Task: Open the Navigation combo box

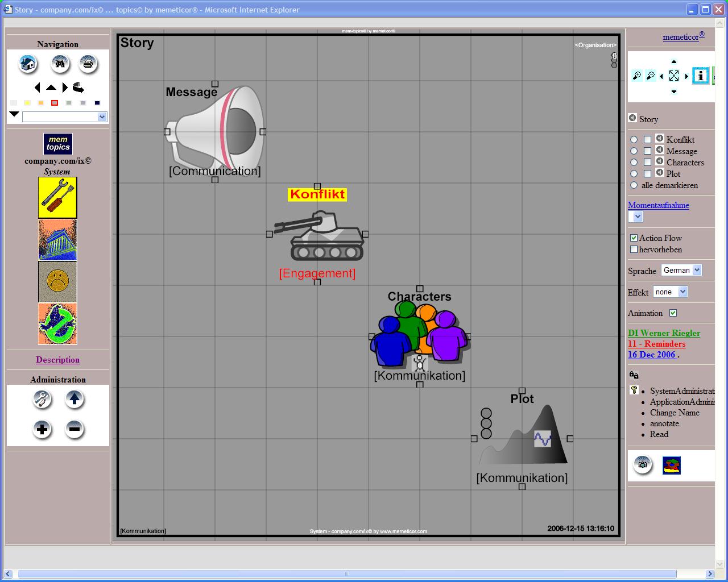Action: pos(64,117)
